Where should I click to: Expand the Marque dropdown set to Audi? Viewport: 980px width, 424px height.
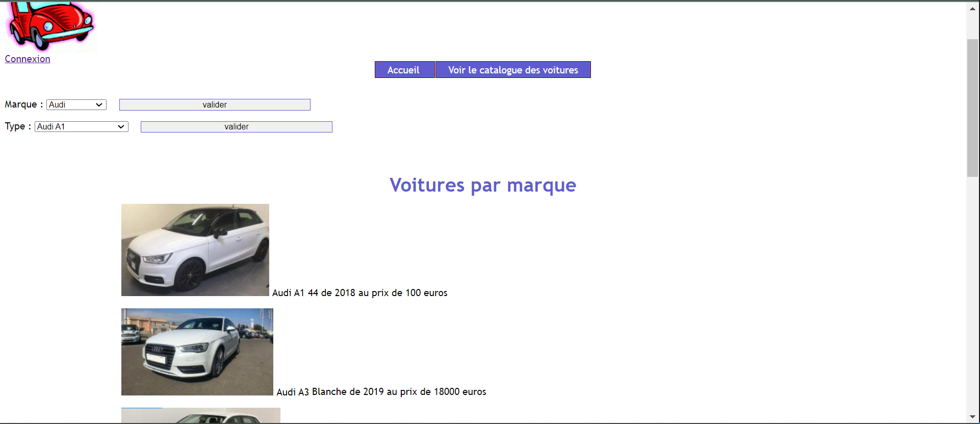pyautogui.click(x=76, y=104)
